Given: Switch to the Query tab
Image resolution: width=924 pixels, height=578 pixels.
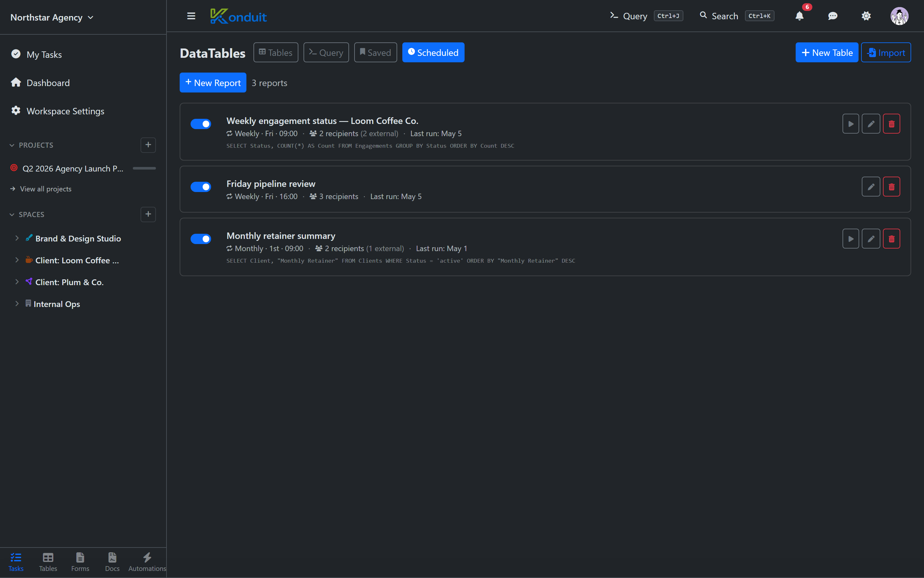Looking at the screenshot, I should [x=326, y=52].
